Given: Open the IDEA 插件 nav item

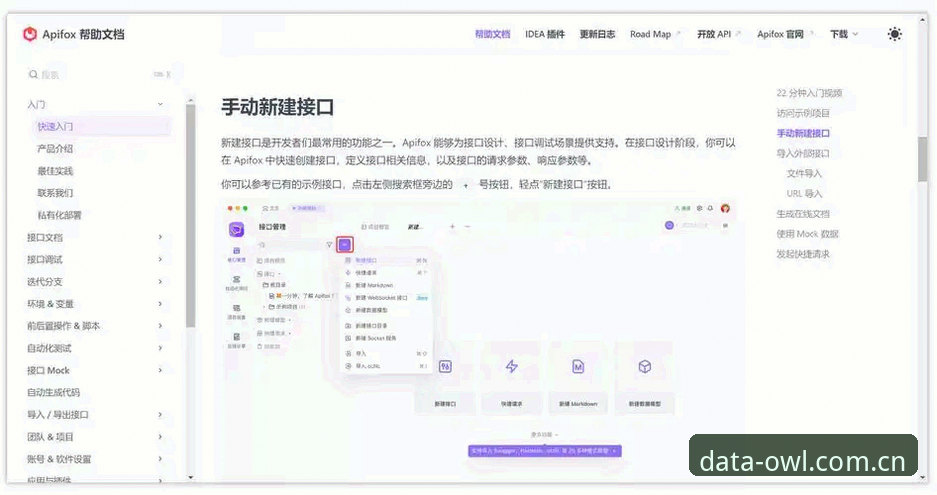Looking at the screenshot, I should tap(544, 34).
